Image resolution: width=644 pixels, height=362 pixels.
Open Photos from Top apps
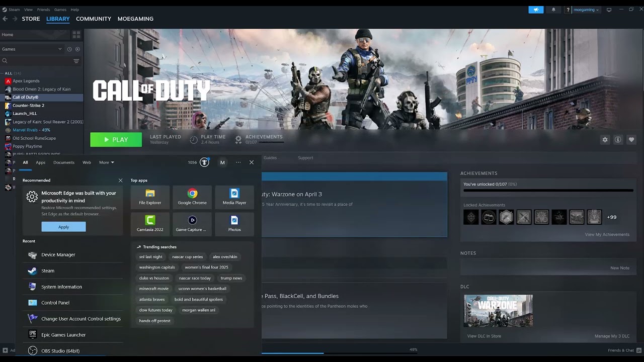234,224
